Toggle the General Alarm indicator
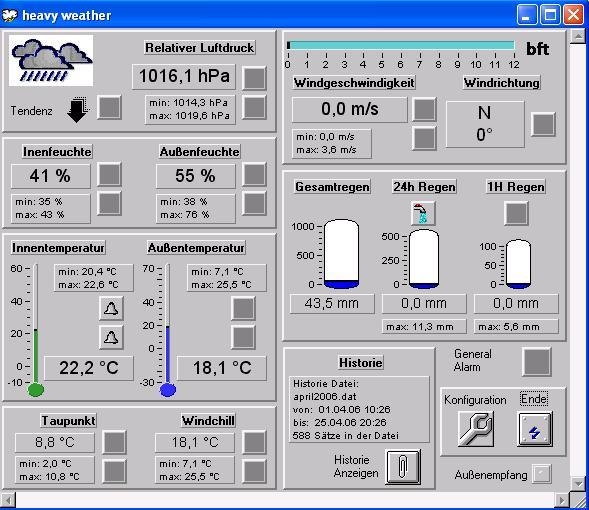 tap(537, 362)
